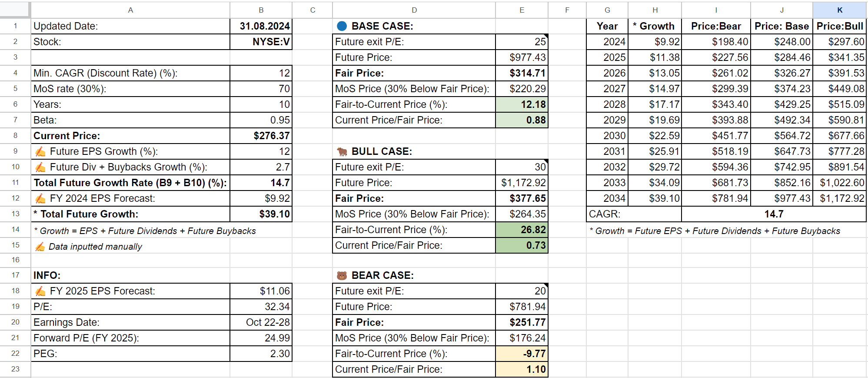This screenshot has width=868, height=378.
Task: Select Base Case MoS Price $220.29
Action: point(522,89)
